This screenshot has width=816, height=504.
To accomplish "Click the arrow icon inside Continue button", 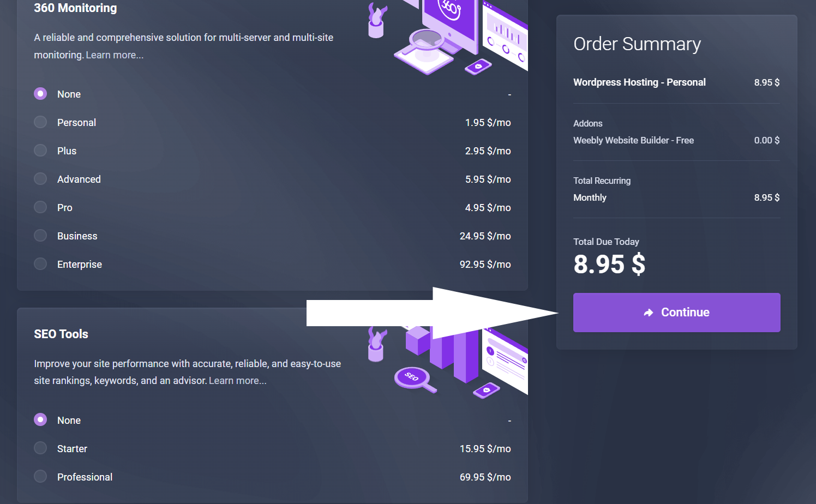I will [648, 313].
